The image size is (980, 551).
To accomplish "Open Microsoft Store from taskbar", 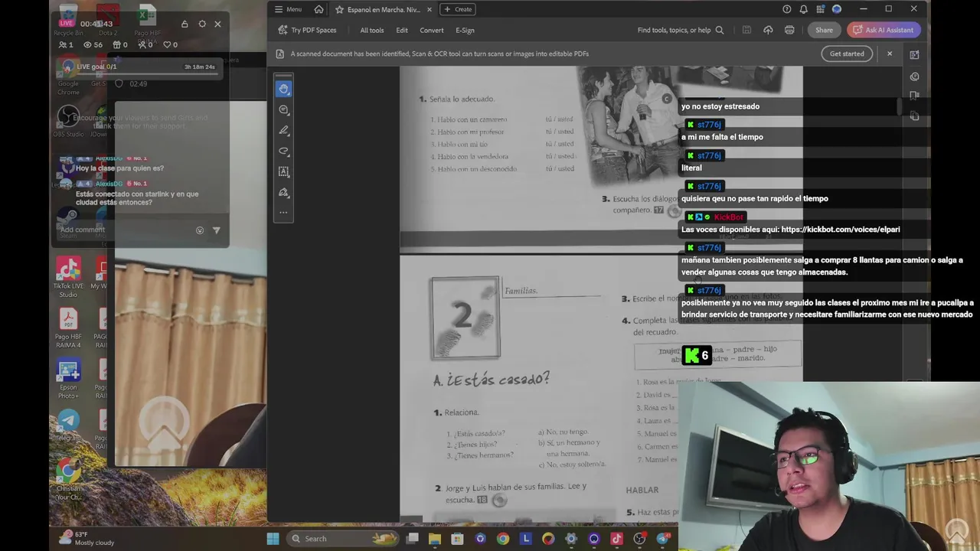I will (457, 539).
